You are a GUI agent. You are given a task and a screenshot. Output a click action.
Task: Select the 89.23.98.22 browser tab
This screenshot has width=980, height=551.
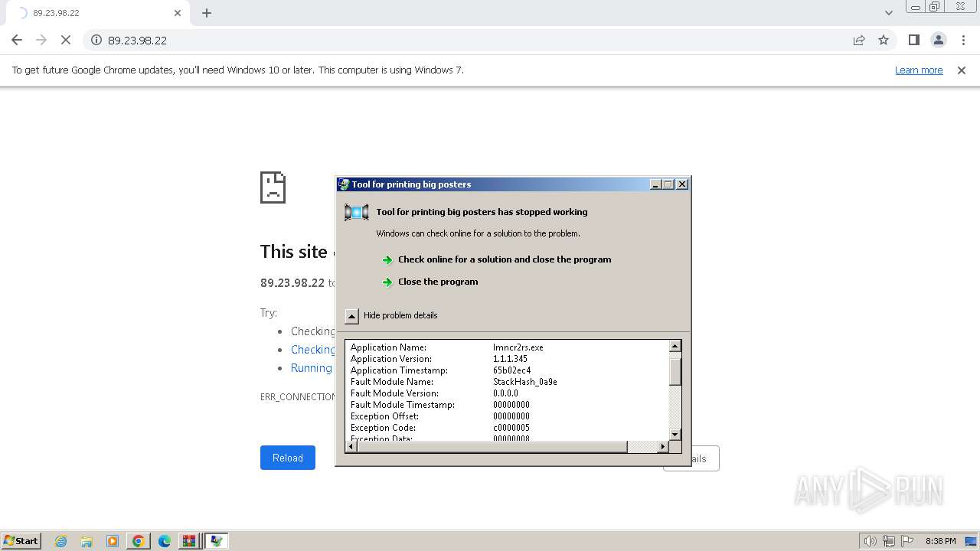click(98, 13)
